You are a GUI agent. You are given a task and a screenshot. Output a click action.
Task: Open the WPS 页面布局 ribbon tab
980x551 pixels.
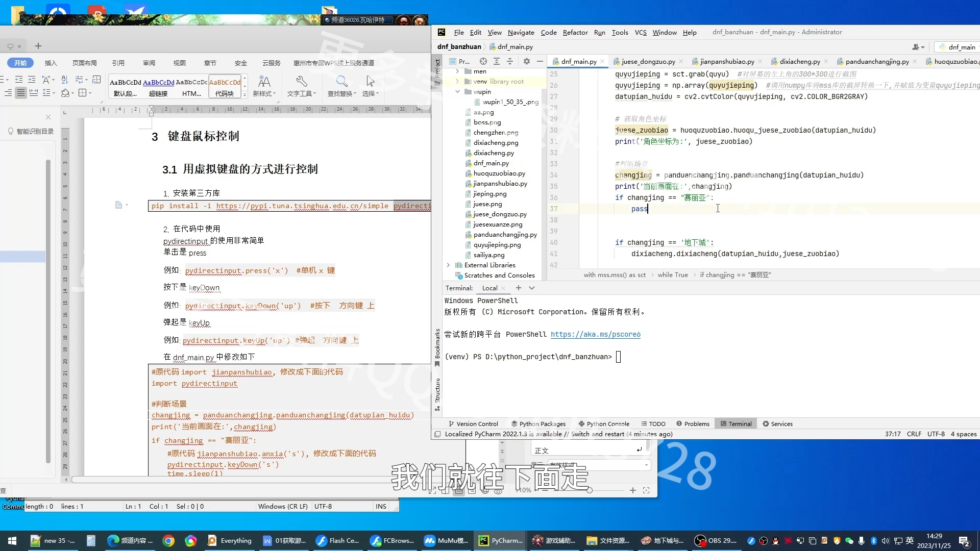pyautogui.click(x=84, y=63)
